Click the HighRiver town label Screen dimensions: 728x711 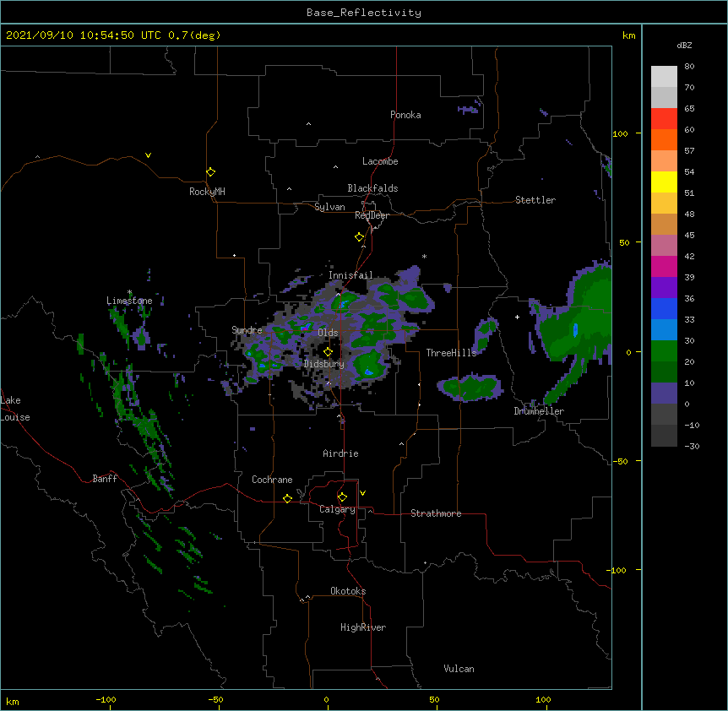click(363, 627)
